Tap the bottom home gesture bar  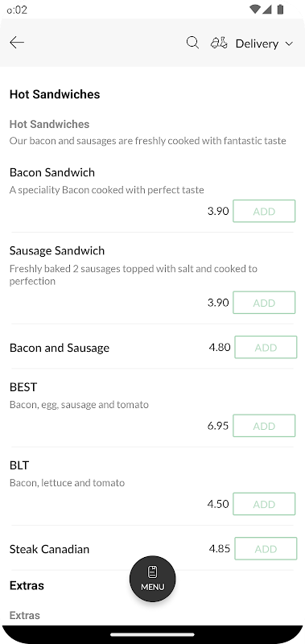click(x=153, y=634)
